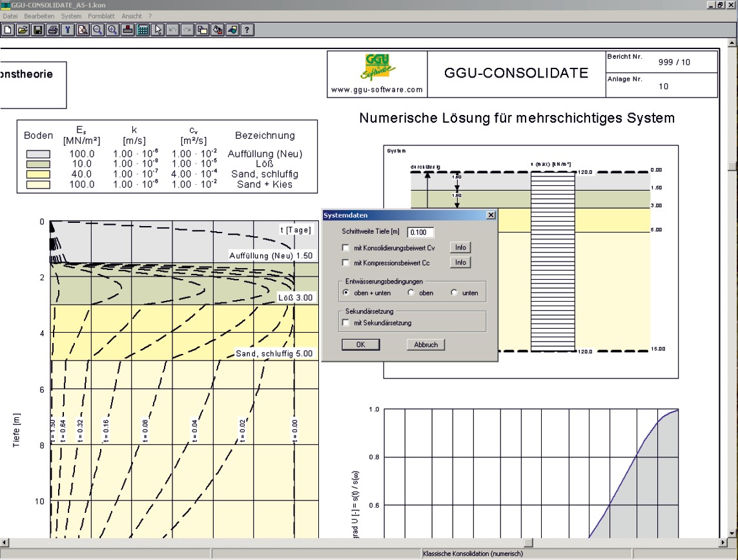This screenshot has height=560, width=738.
Task: Click the copy/paste clipboard toolbar icon
Action: (x=202, y=30)
